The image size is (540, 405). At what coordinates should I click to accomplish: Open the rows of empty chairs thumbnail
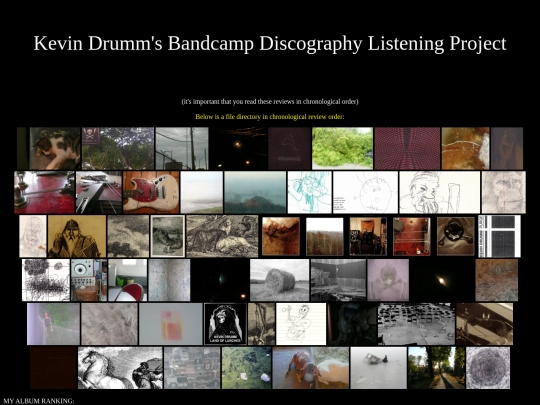416,324
